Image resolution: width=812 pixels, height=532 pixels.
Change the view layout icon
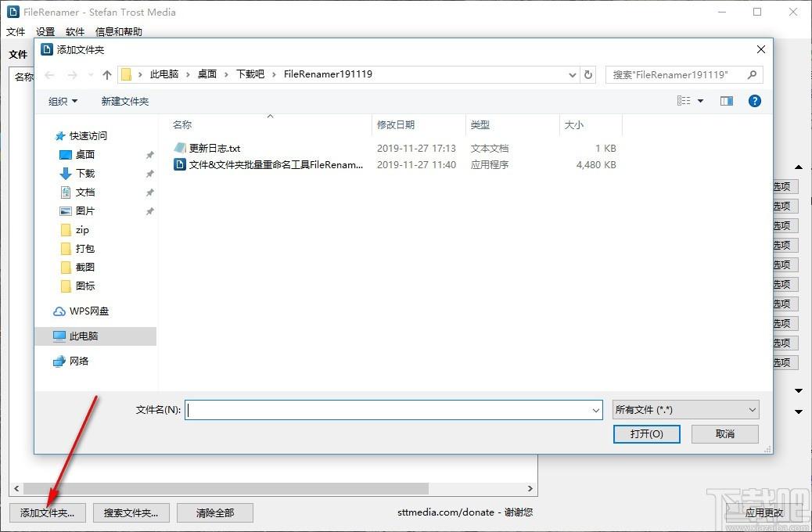pyautogui.click(x=684, y=100)
